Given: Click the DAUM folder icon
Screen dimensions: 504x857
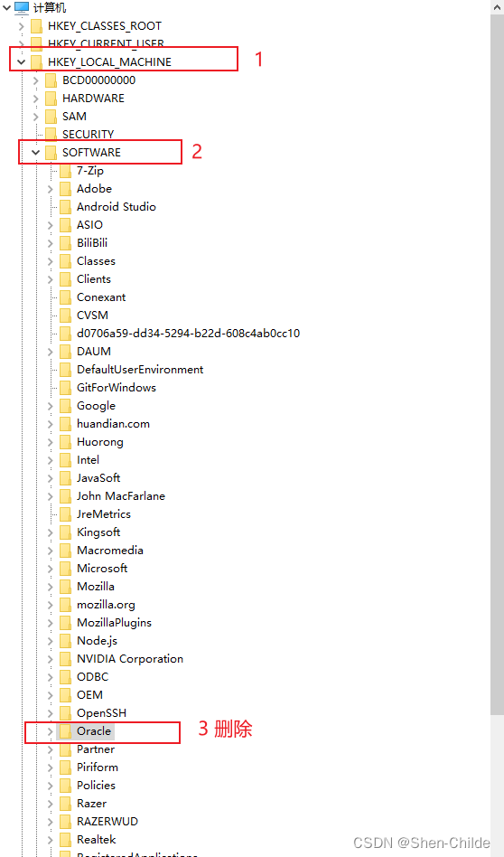Looking at the screenshot, I should 66,352.
